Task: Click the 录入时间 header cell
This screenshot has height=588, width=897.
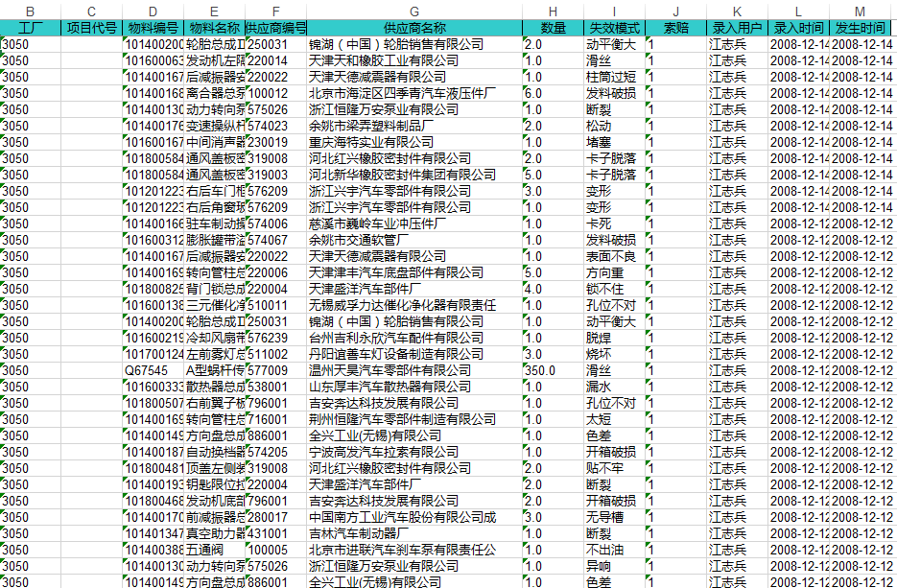Action: pos(798,28)
